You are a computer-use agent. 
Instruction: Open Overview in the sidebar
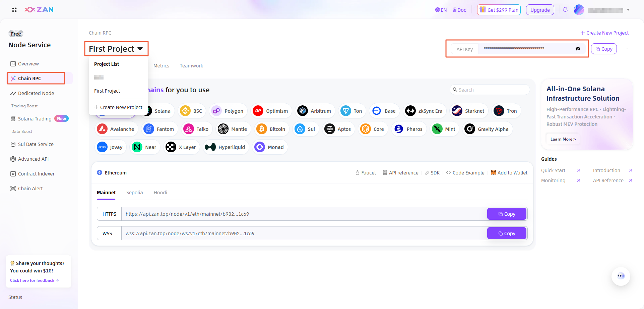pos(24,64)
